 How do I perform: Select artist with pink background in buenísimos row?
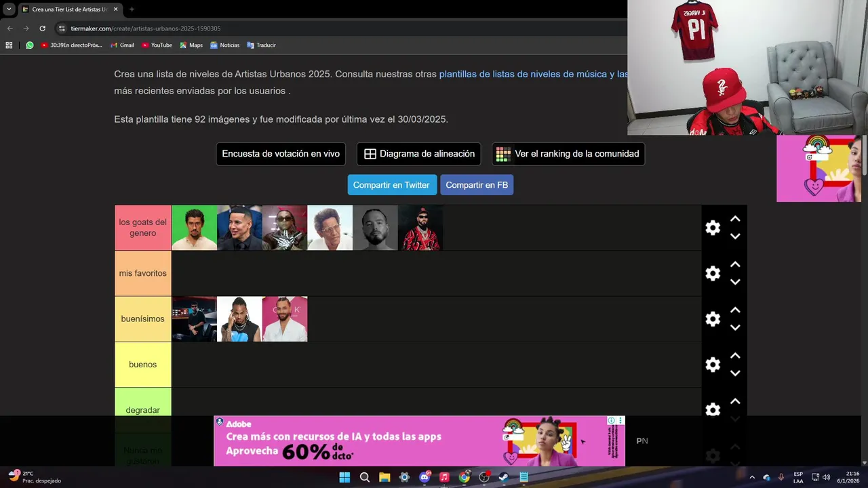pos(285,319)
